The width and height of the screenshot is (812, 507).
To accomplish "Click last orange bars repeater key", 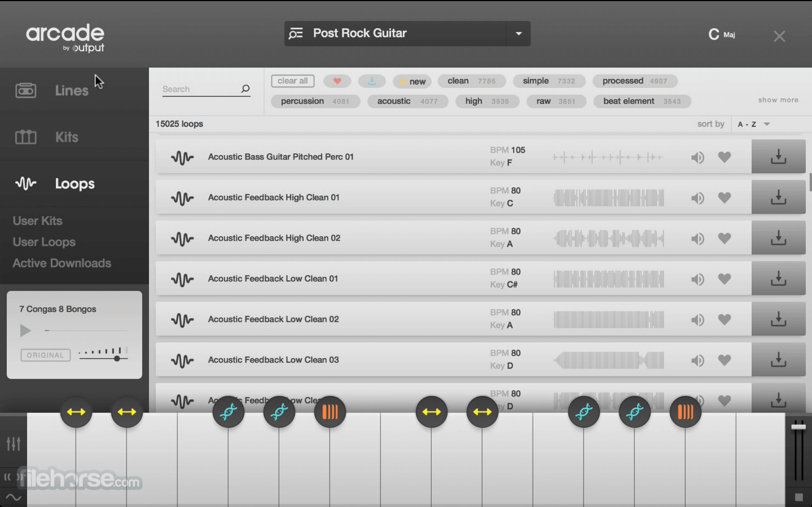I will [x=686, y=412].
